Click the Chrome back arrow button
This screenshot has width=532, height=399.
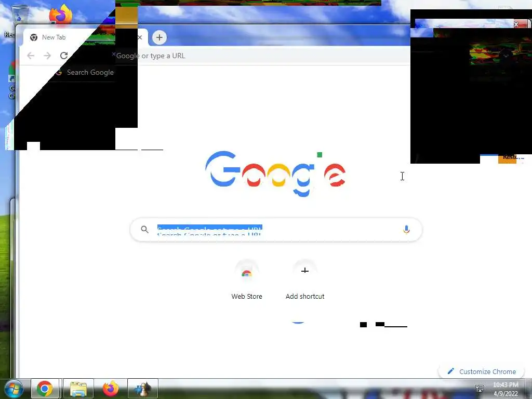coord(31,56)
